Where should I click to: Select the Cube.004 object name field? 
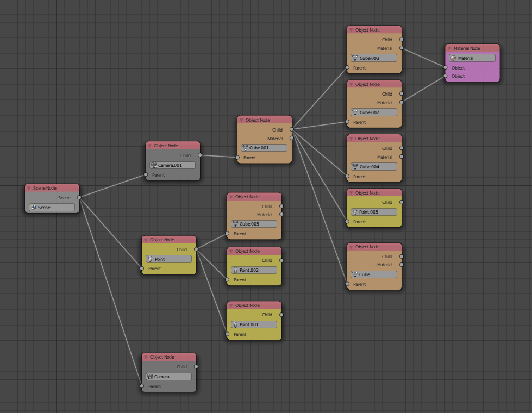(376, 167)
